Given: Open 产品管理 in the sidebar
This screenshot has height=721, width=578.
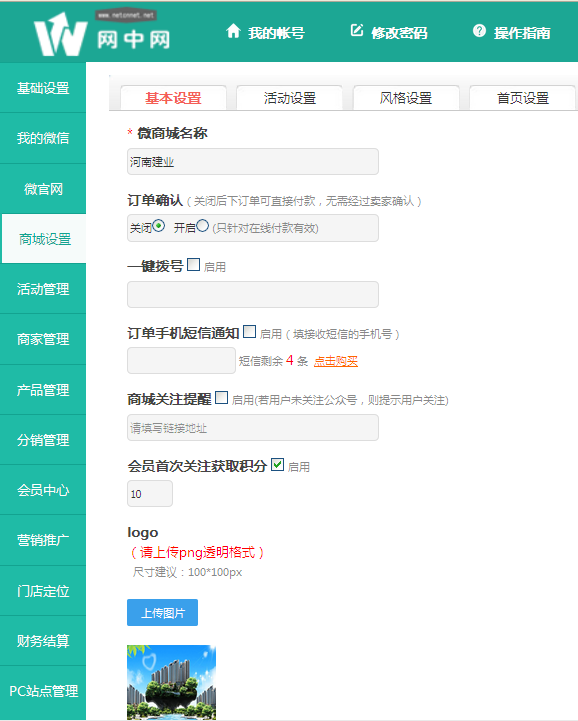Looking at the screenshot, I should pyautogui.click(x=43, y=390).
